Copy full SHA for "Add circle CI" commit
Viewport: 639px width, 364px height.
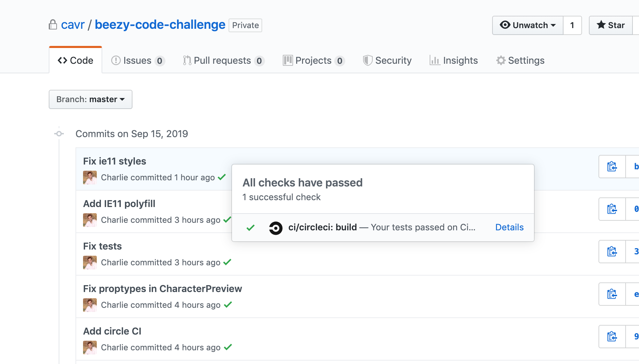[x=611, y=336]
